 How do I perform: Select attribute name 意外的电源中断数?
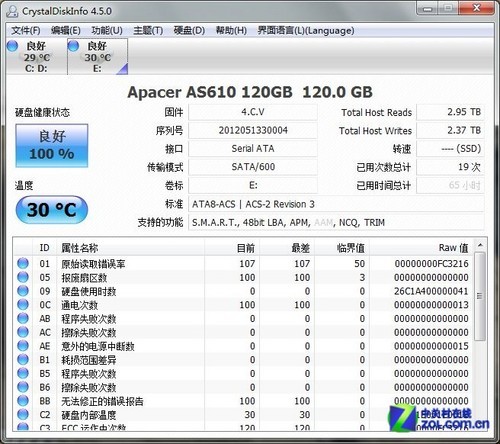98,346
